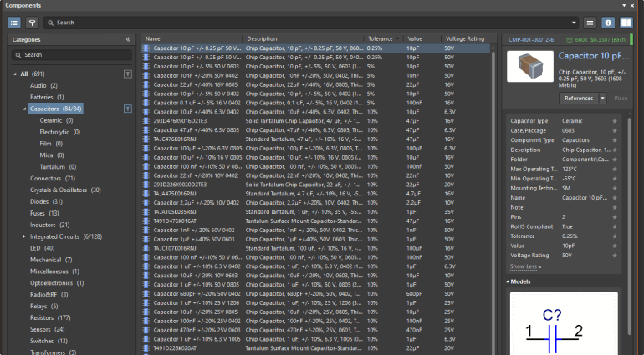Collapse the Models section
Screen dimensions: 644x355
tap(507, 281)
